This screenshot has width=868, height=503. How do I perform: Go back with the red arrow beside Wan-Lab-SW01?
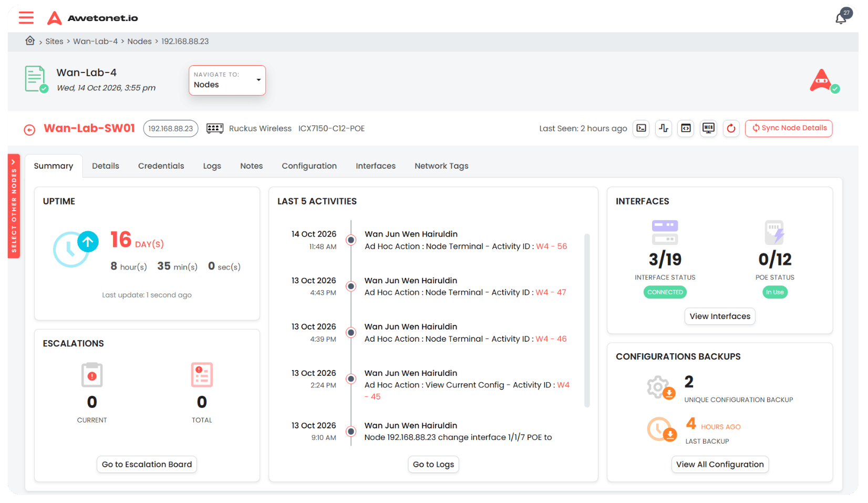(29, 129)
